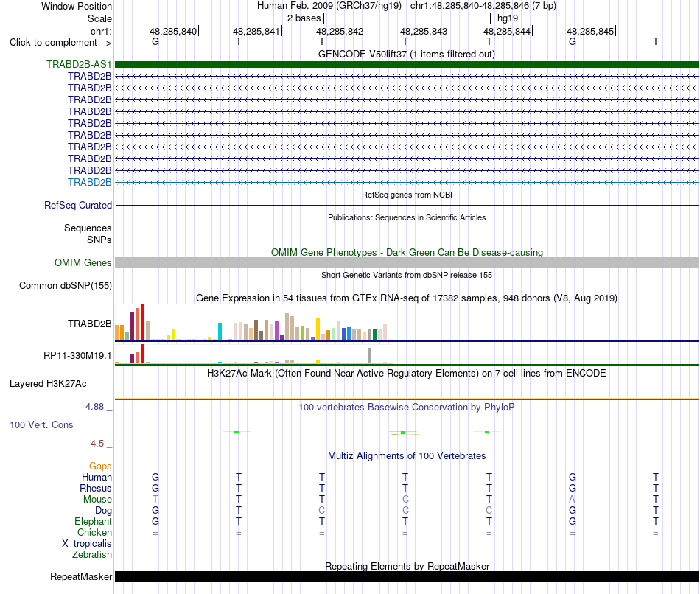Open the 'RefSeq genes from NCBI' track title

407,195
